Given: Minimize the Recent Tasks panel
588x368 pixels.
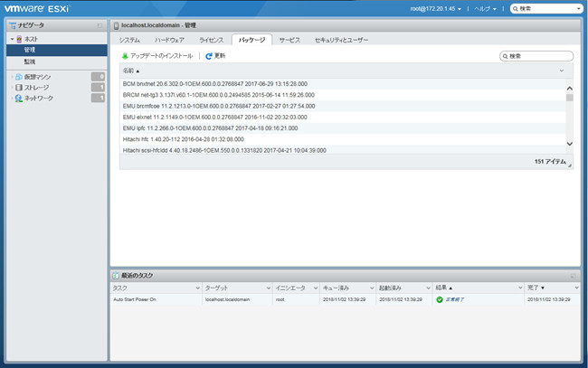Looking at the screenshot, I should (x=573, y=276).
